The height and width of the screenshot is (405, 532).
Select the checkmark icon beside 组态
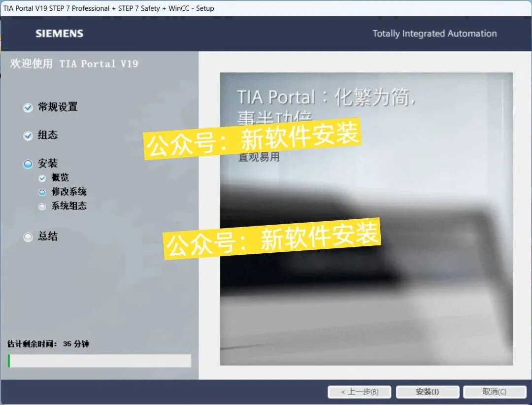(28, 136)
